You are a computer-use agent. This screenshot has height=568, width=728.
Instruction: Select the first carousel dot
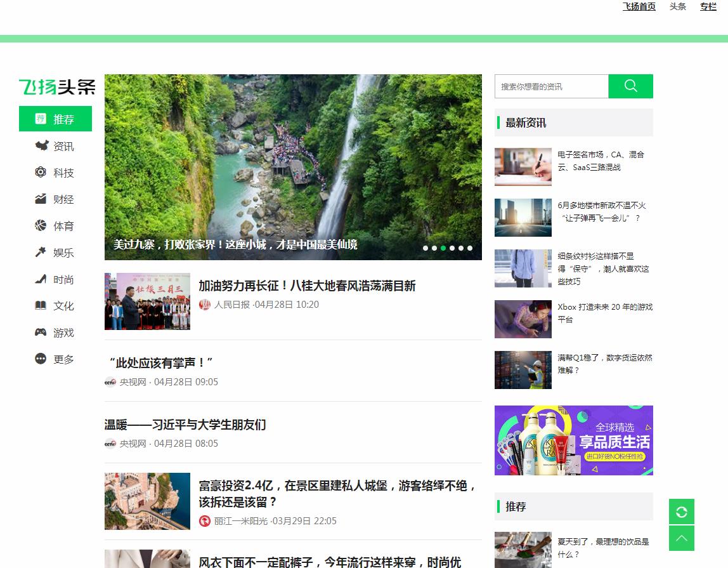(x=426, y=248)
